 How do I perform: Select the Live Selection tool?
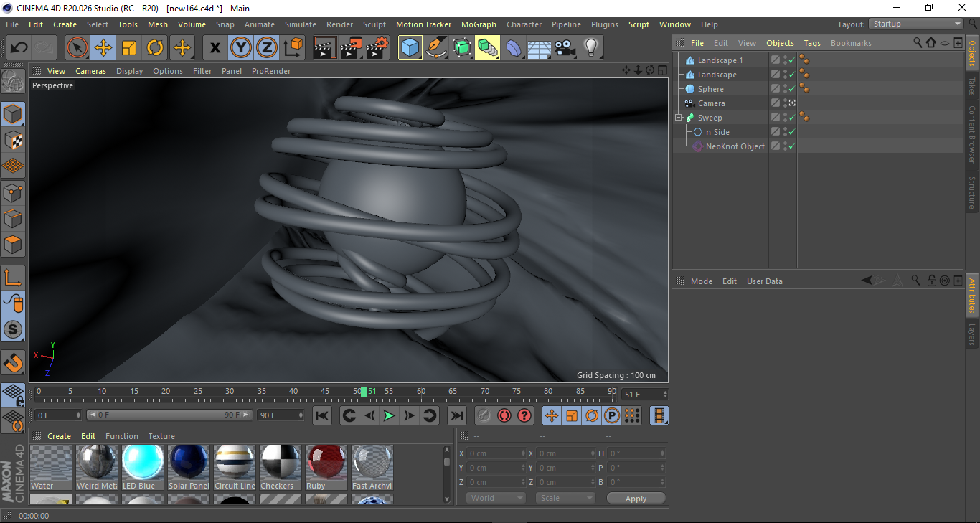(x=77, y=48)
